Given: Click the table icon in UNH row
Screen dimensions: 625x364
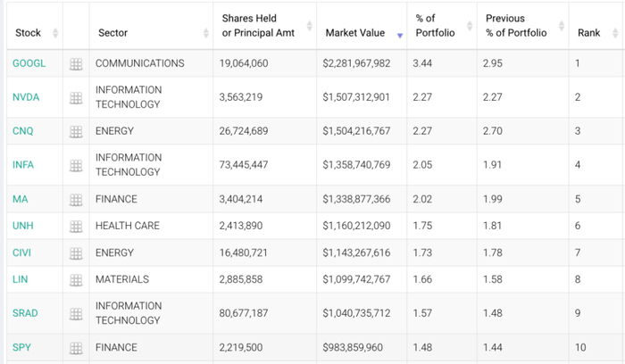Looking at the screenshot, I should (76, 226).
